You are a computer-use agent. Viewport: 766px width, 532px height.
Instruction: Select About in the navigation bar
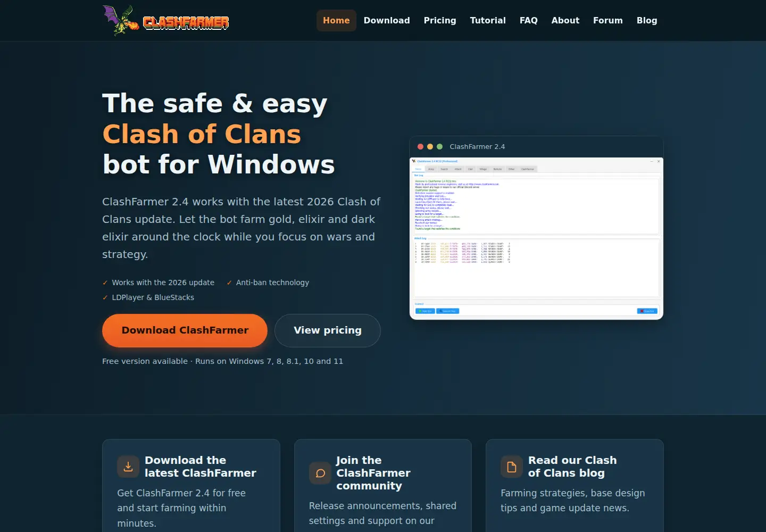[x=565, y=20]
